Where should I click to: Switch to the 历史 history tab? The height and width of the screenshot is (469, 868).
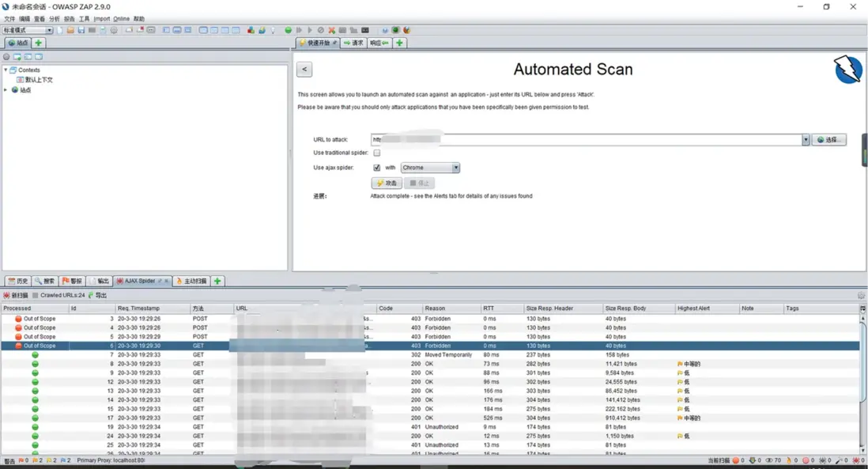coord(17,281)
